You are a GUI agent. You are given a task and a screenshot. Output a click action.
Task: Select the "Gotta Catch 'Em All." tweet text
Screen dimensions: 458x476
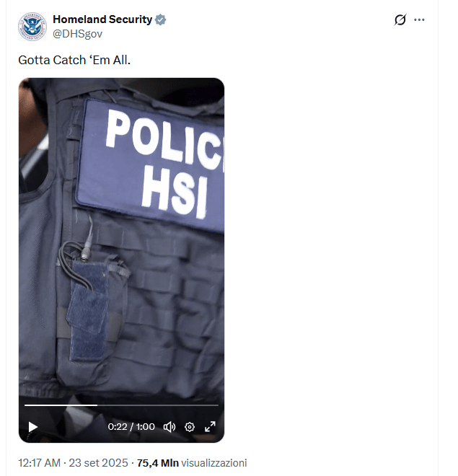pyautogui.click(x=74, y=60)
